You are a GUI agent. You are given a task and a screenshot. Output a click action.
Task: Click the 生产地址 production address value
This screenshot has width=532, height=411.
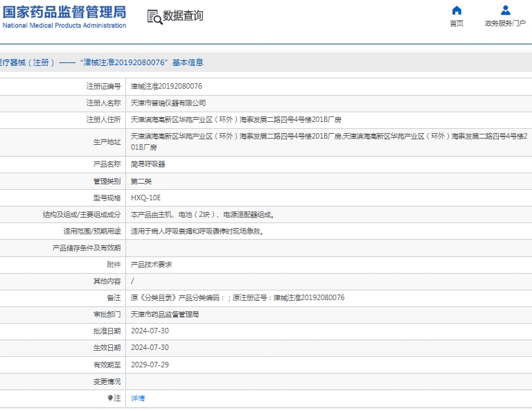point(329,142)
